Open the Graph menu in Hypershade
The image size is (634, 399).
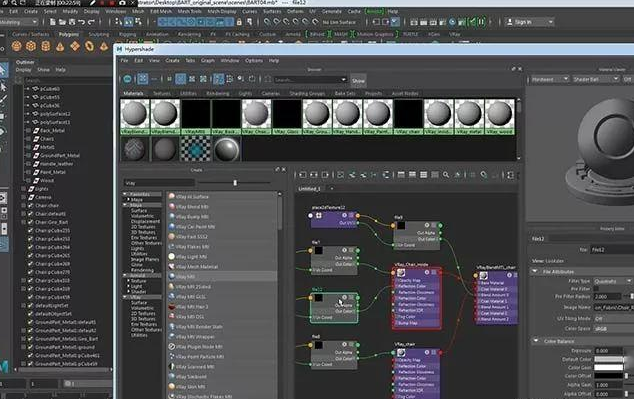207,61
